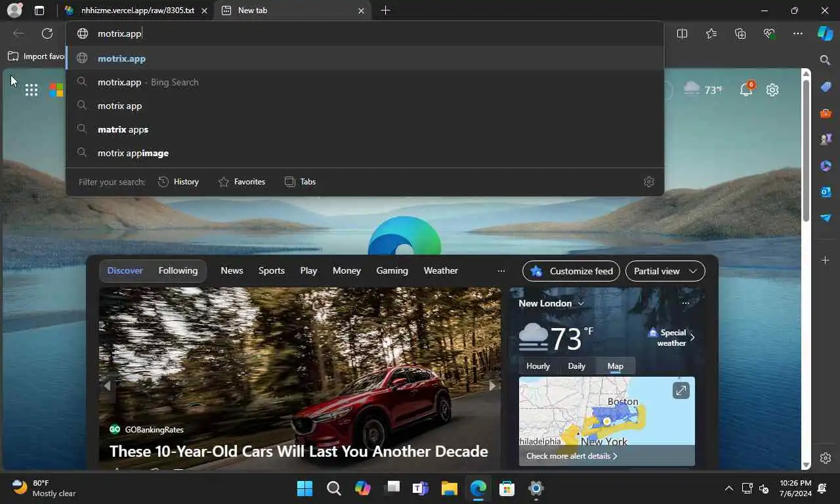Open the News feed category

click(232, 270)
